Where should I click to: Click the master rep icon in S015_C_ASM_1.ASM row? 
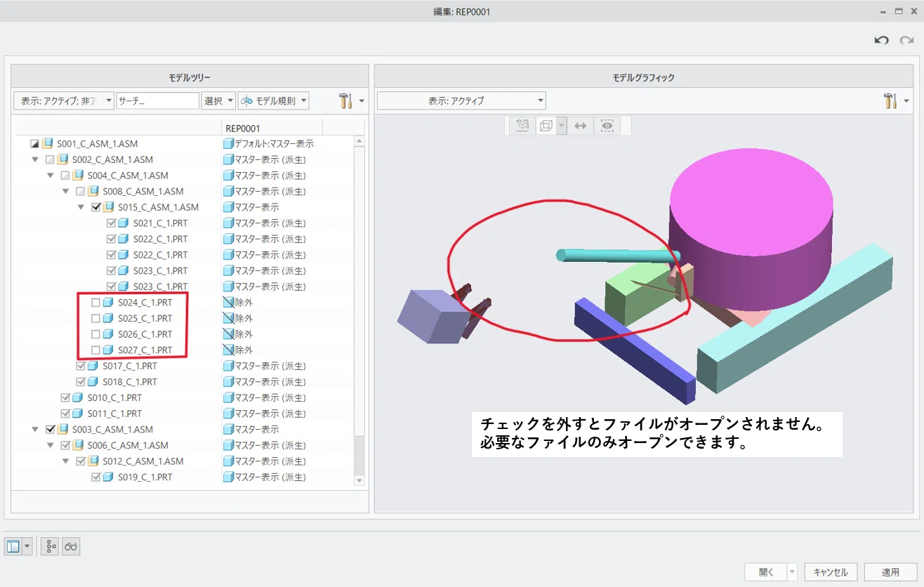[x=227, y=207]
